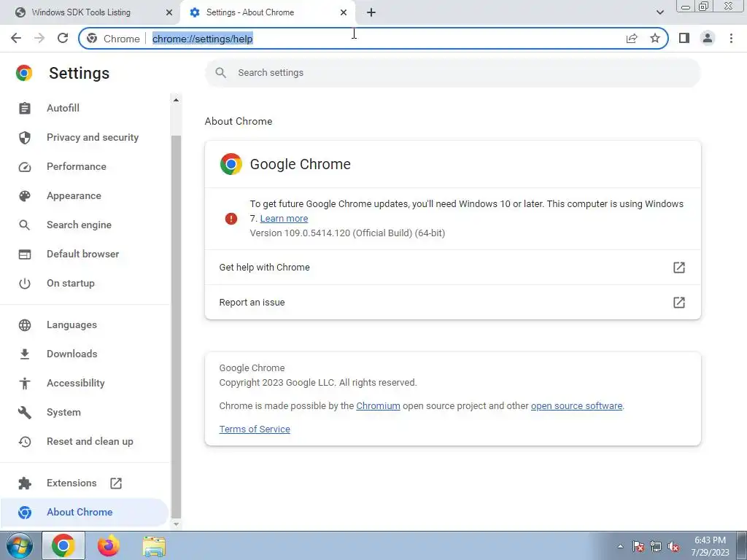Open Performance settings

76,166
